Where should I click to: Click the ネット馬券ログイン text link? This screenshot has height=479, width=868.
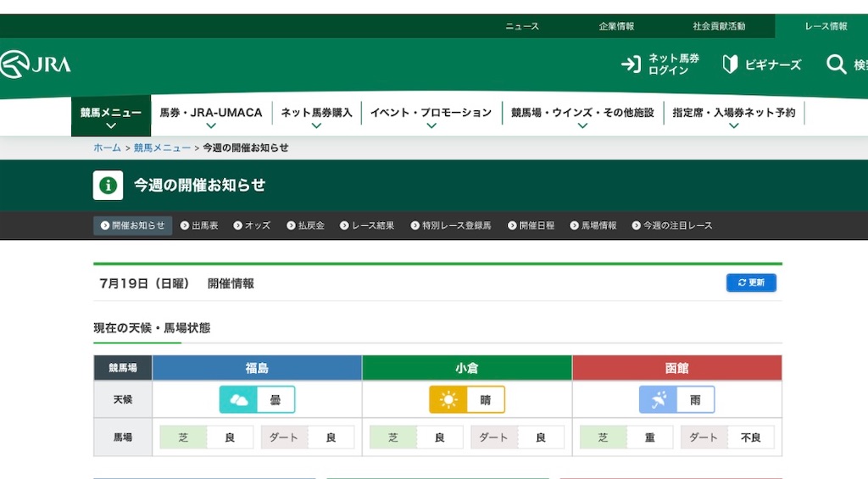click(674, 64)
